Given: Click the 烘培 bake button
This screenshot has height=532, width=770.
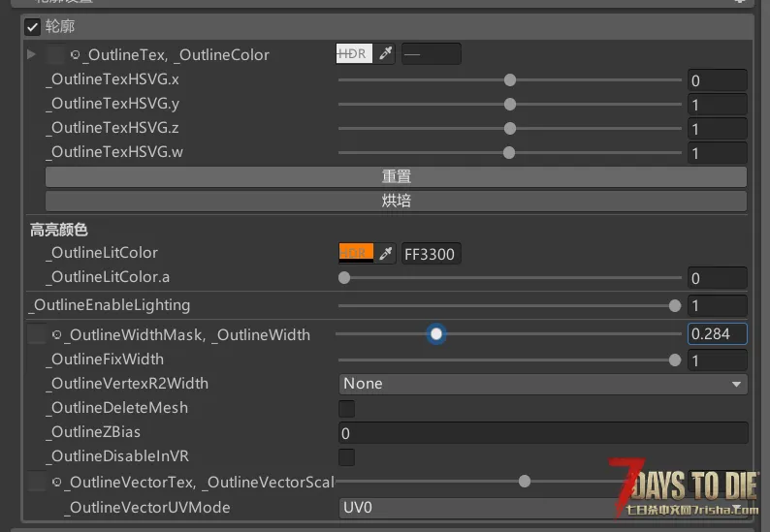Looking at the screenshot, I should [396, 201].
